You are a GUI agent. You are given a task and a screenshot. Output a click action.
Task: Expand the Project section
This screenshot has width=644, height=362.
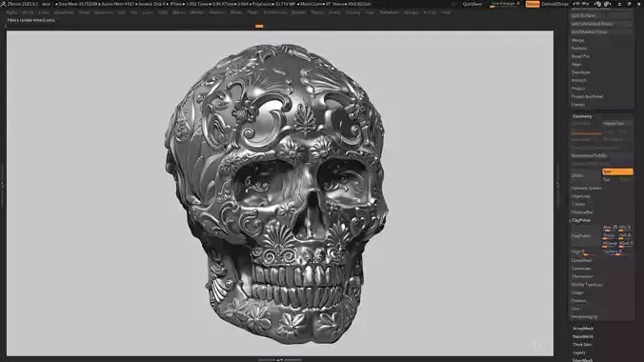tap(578, 89)
